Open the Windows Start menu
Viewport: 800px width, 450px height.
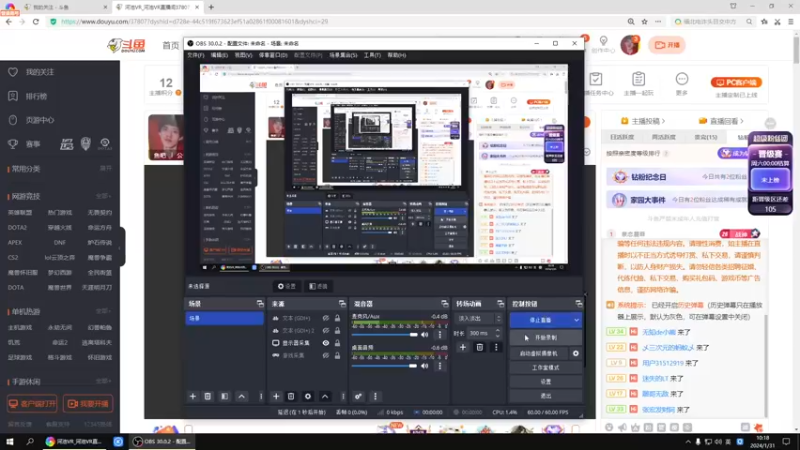10,441
